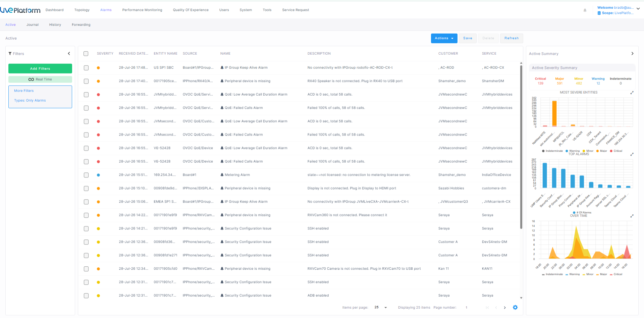Expand the Active Summary panel chevron
The image size is (644, 318).
click(632, 54)
